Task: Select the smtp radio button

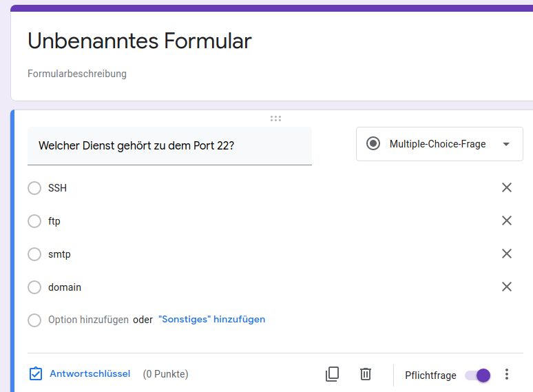Action: click(x=34, y=254)
